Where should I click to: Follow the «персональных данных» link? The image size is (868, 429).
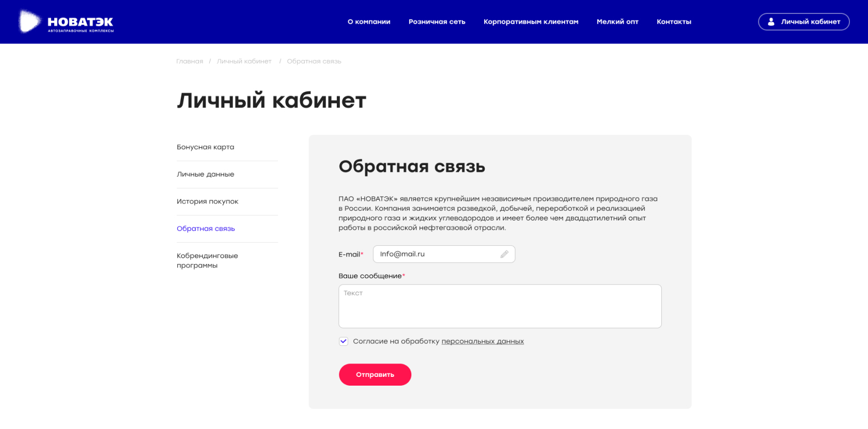tap(483, 341)
